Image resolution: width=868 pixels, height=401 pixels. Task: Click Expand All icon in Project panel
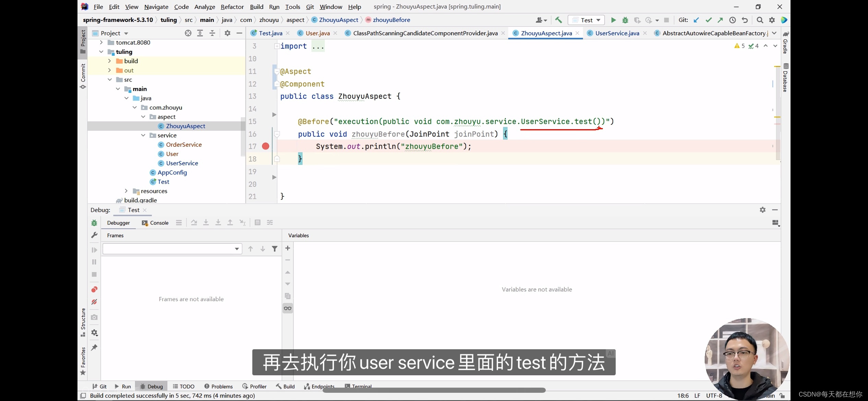click(200, 33)
